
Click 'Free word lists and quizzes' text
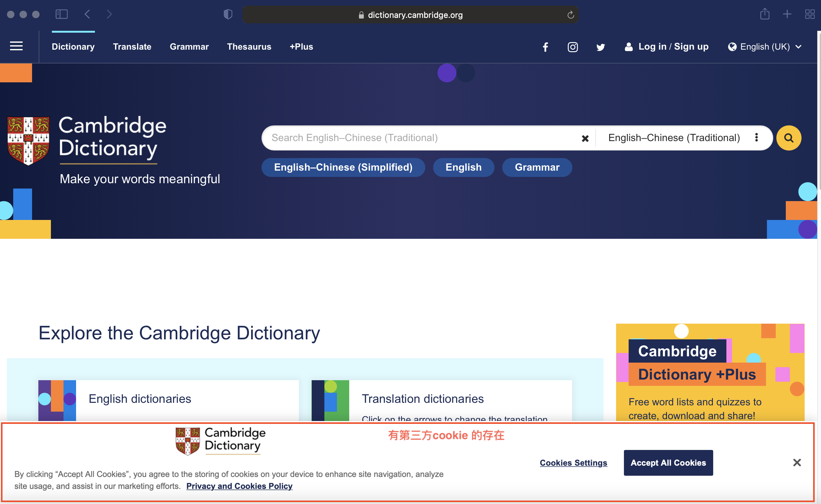[x=695, y=409]
